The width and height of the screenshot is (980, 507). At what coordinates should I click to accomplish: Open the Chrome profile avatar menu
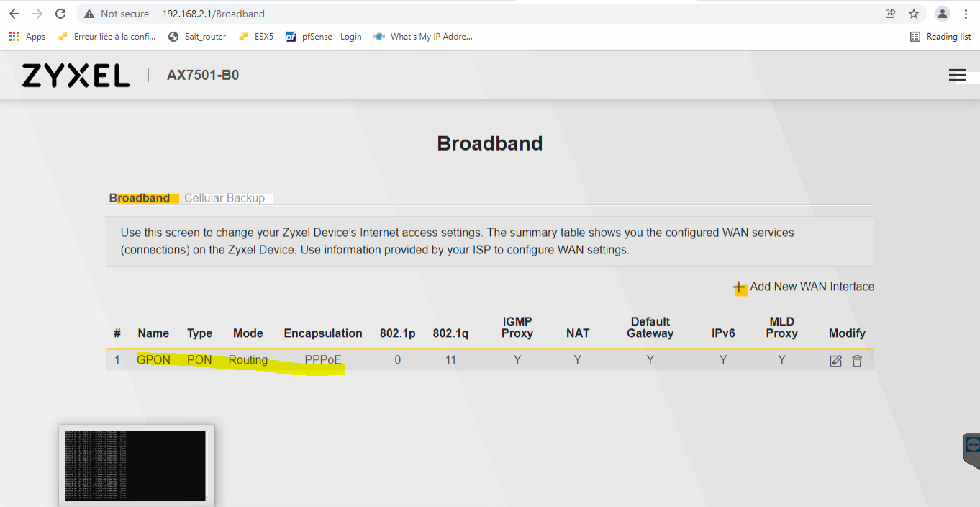click(942, 14)
